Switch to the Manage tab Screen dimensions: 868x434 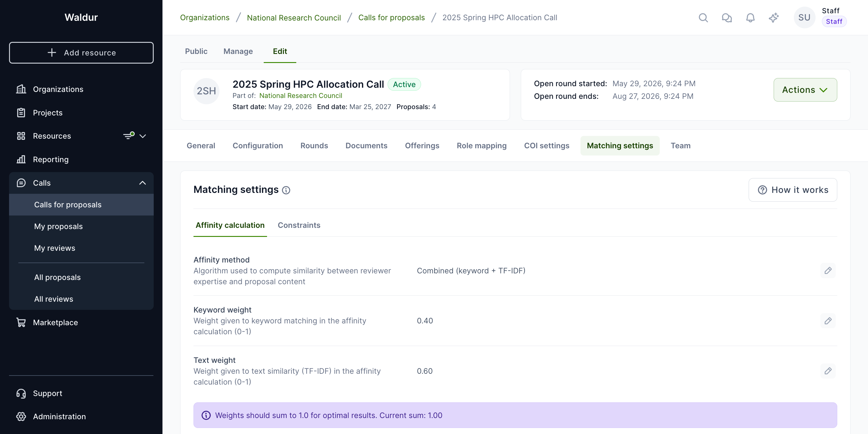pos(238,51)
